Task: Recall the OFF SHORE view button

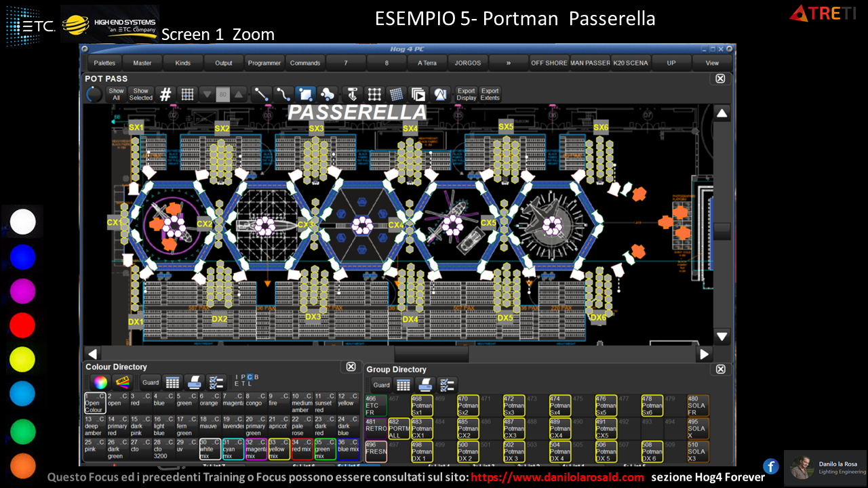Action: pos(549,62)
